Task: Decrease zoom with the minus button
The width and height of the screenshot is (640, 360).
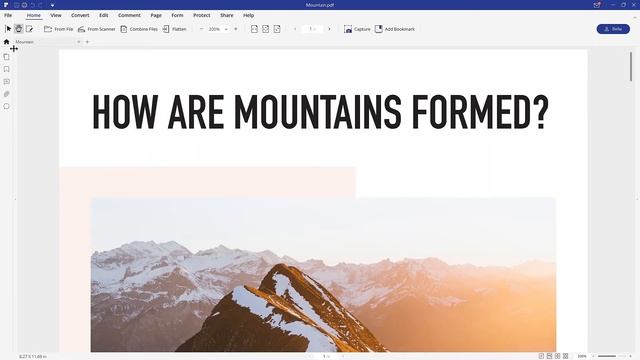Action: coord(201,29)
